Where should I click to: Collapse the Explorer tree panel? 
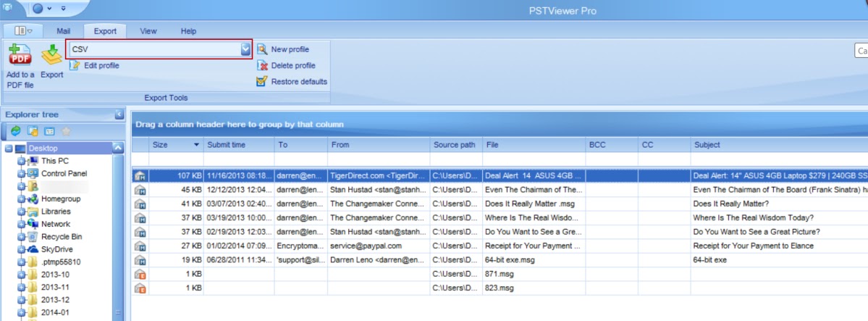pos(119,114)
